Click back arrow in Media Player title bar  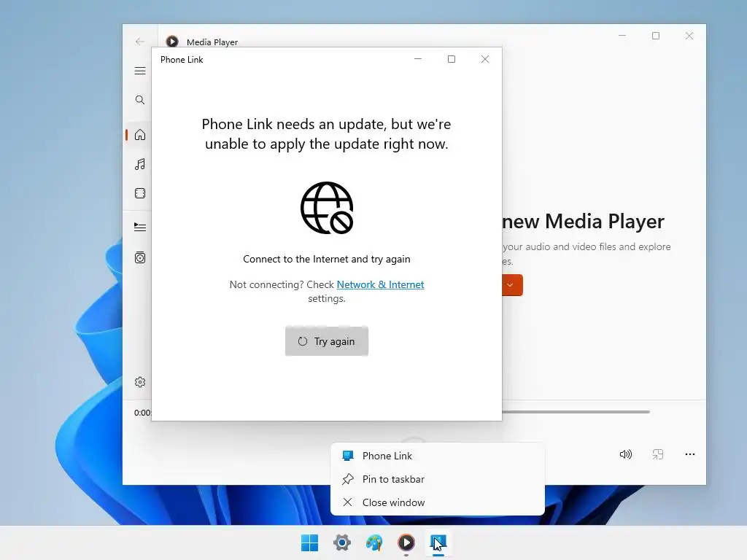pyautogui.click(x=140, y=42)
